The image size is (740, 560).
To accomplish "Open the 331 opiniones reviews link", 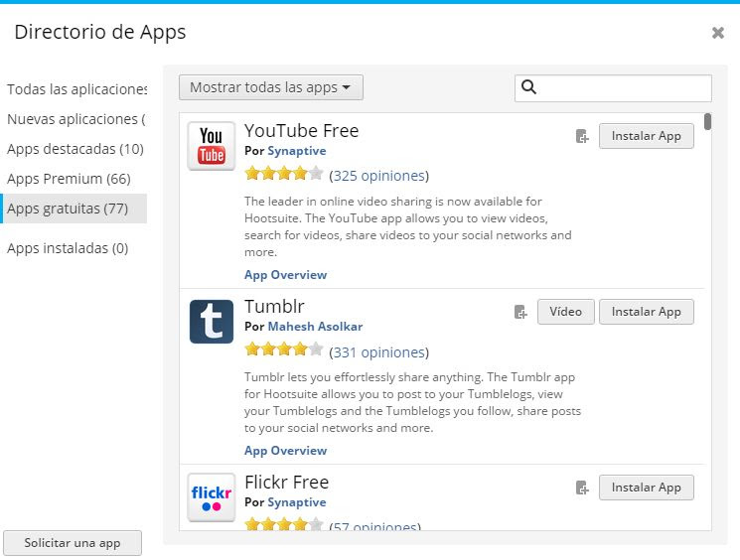I will pyautogui.click(x=379, y=352).
